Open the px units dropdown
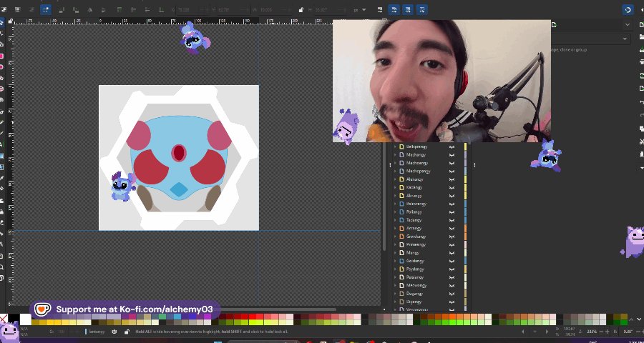 point(360,9)
